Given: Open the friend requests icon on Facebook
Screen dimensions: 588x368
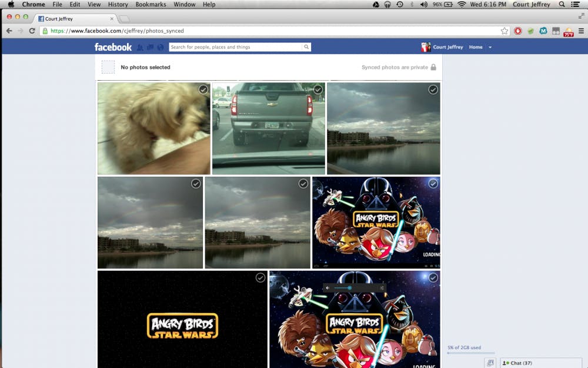Looking at the screenshot, I should coord(140,47).
